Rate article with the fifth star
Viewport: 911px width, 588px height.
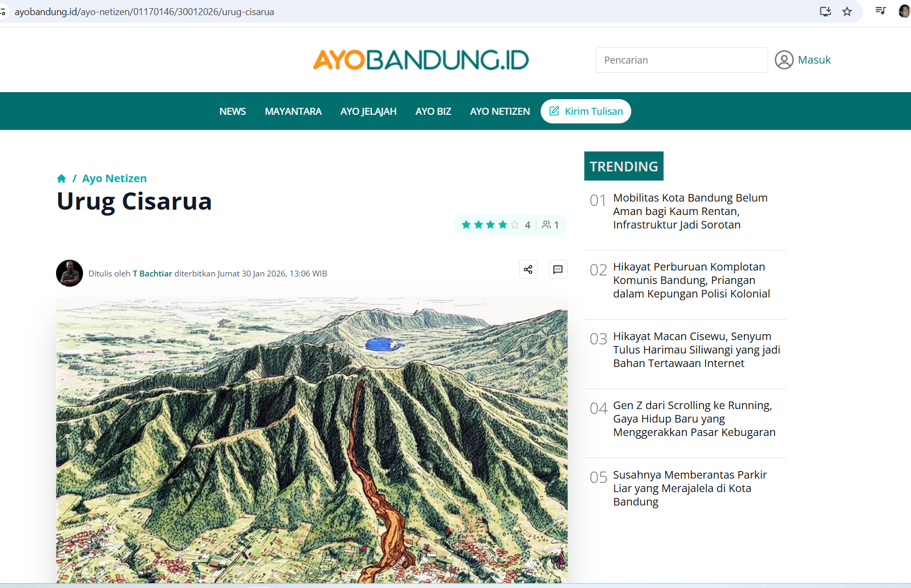tap(515, 225)
